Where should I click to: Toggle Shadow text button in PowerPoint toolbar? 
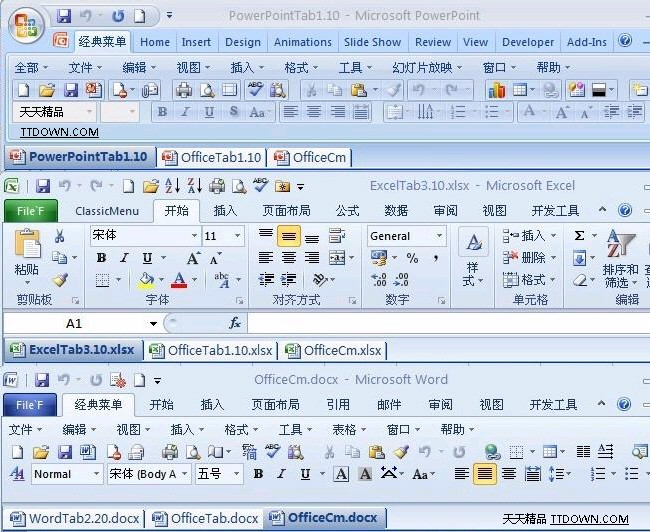[x=234, y=112]
